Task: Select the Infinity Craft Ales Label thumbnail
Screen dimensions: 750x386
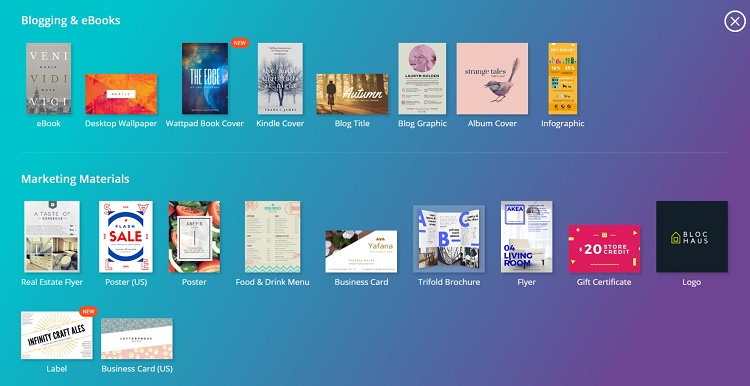Action: click(56, 335)
